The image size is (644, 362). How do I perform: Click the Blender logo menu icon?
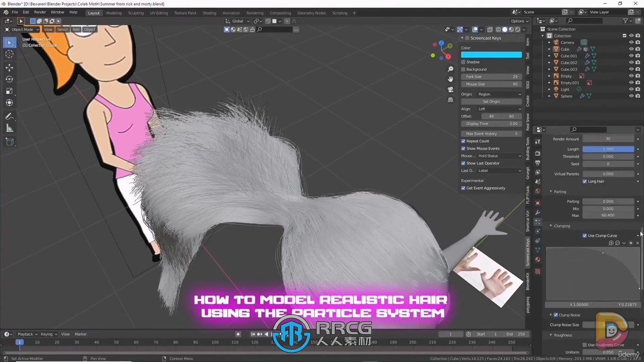pyautogui.click(x=6, y=13)
